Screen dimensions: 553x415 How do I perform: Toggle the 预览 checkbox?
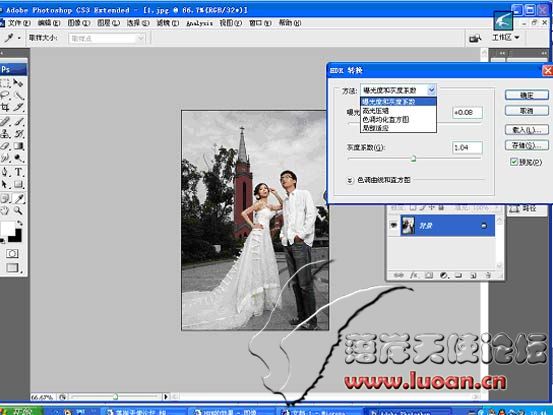pyautogui.click(x=514, y=162)
